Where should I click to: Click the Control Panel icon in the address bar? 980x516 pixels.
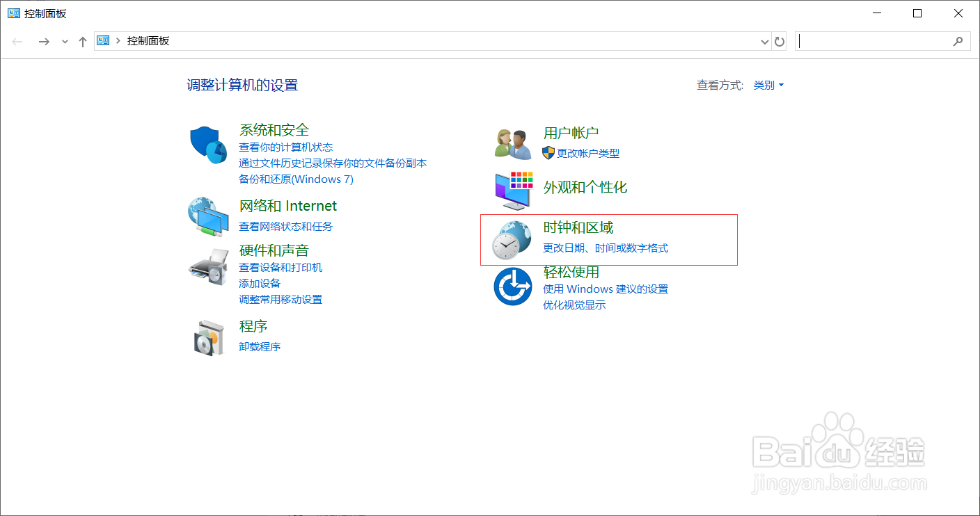102,40
